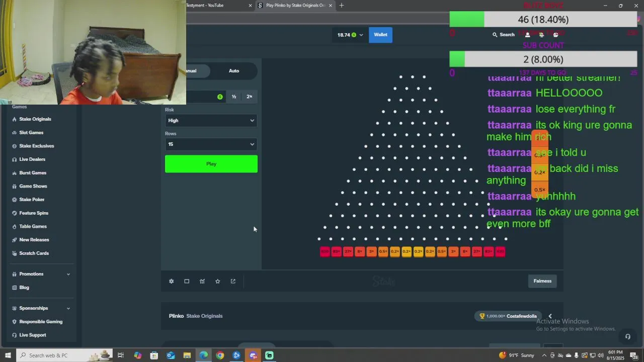The height and width of the screenshot is (362, 644).
Task: Open Table Games in the sidebar
Action: [33, 226]
